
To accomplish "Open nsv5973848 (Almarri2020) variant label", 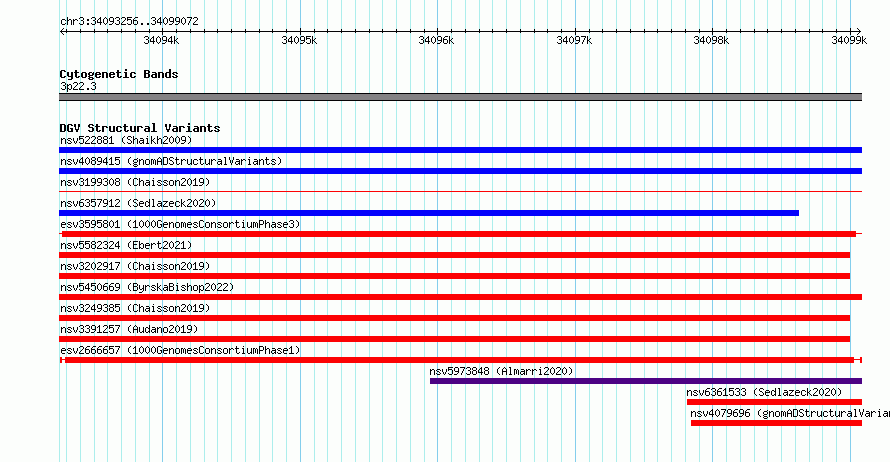I will coord(501,371).
